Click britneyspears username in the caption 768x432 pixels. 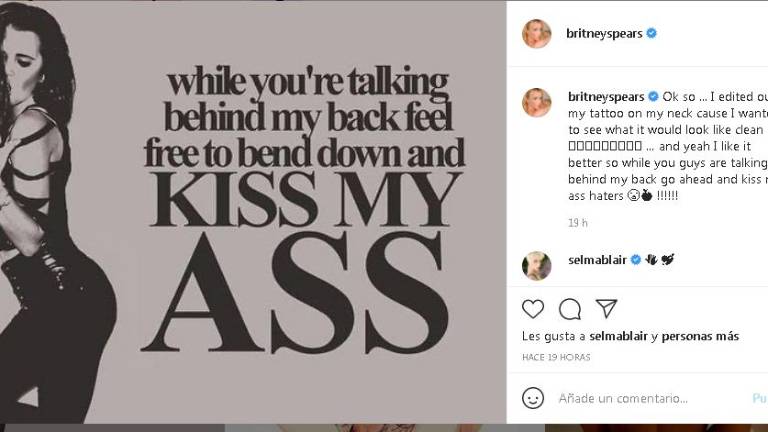click(x=604, y=96)
